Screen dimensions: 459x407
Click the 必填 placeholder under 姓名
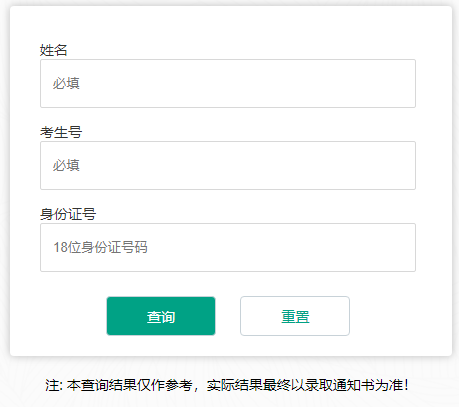66,83
